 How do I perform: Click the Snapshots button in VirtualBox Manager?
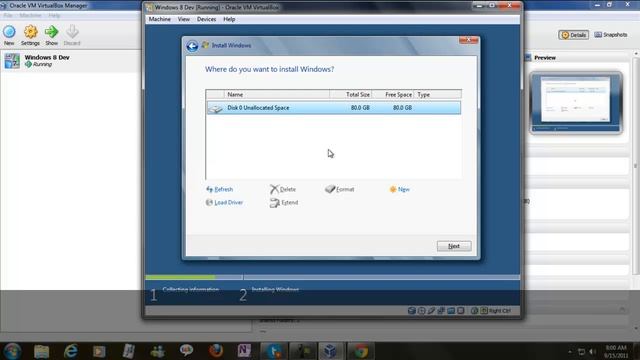pyautogui.click(x=611, y=35)
